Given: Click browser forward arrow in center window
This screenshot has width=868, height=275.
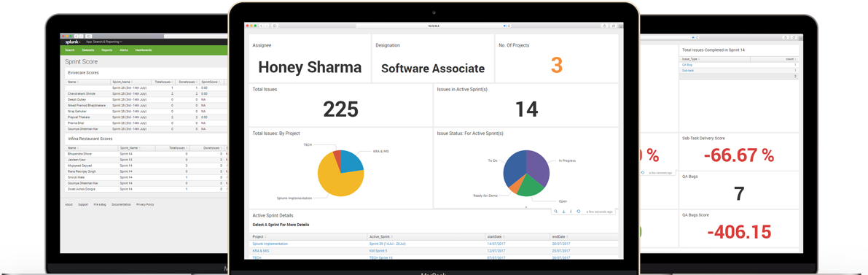Looking at the screenshot, I should [267, 26].
